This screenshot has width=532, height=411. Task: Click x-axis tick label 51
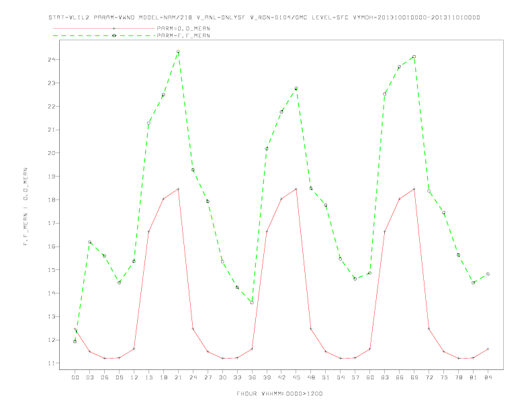(326, 377)
